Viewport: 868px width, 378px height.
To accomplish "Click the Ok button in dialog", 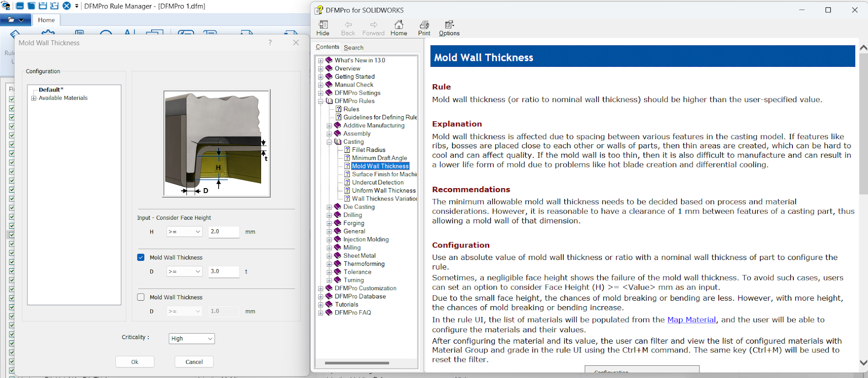I will [x=135, y=362].
